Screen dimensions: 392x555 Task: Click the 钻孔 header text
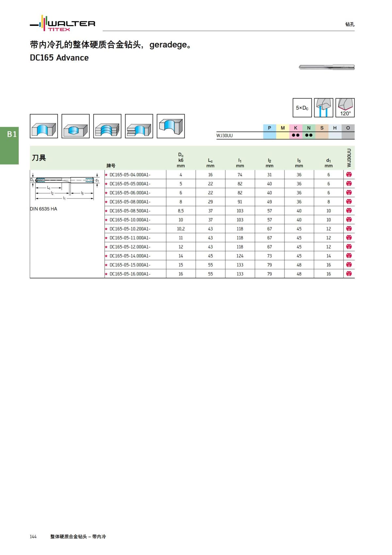350,24
